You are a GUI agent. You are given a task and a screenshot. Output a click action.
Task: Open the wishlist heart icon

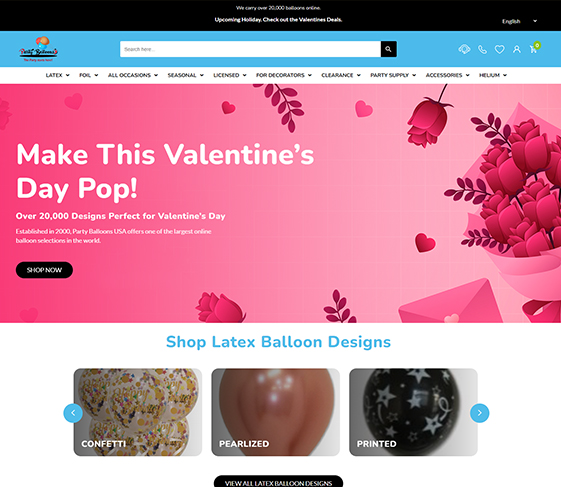tap(499, 49)
